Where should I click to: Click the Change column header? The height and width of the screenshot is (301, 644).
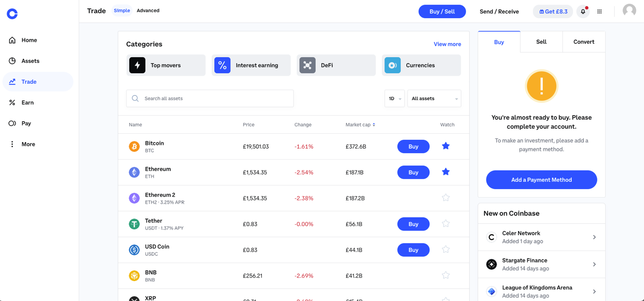pyautogui.click(x=303, y=125)
